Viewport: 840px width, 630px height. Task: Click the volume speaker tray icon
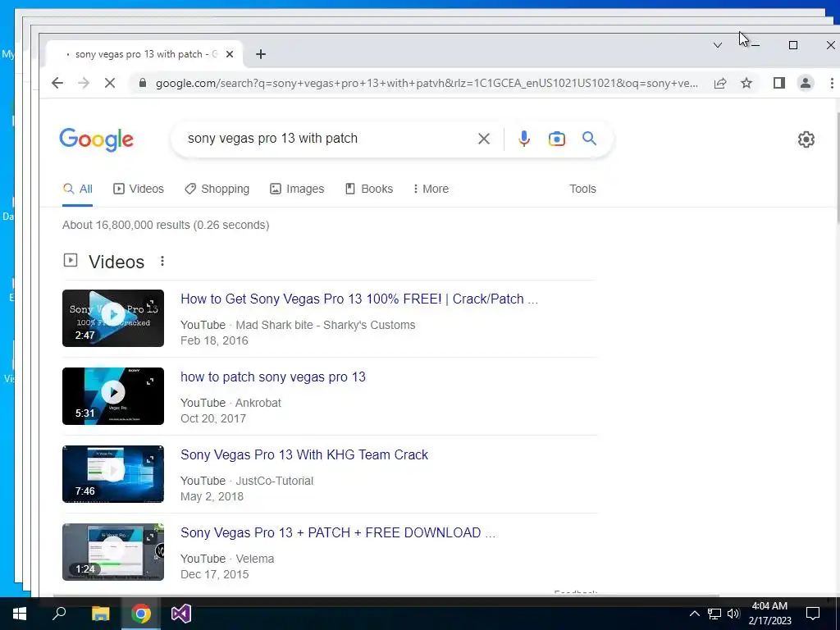733,614
